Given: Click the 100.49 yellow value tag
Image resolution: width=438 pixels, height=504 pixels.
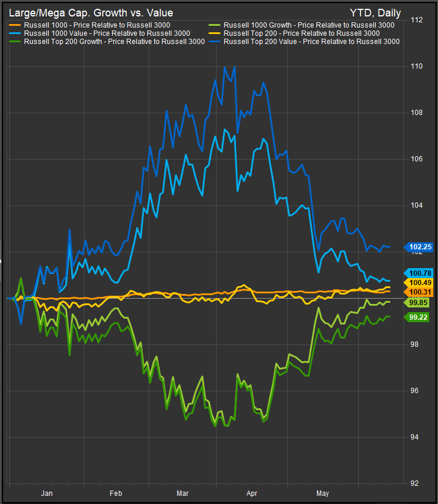Looking at the screenshot, I should tap(420, 283).
